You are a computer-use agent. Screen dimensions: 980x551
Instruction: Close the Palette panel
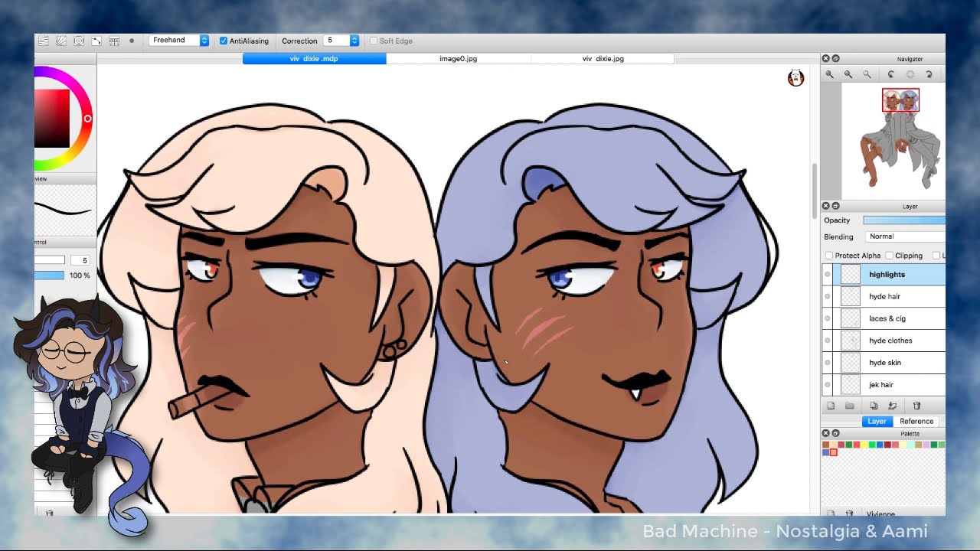coord(826,434)
